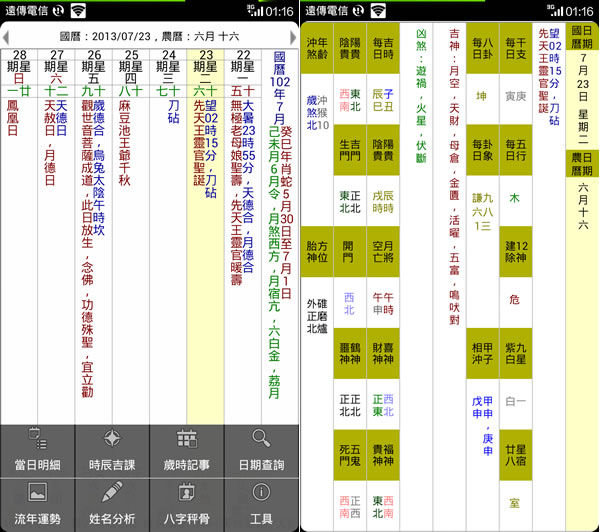Open 當日明細 daily details
The image size is (600, 532).
38,451
